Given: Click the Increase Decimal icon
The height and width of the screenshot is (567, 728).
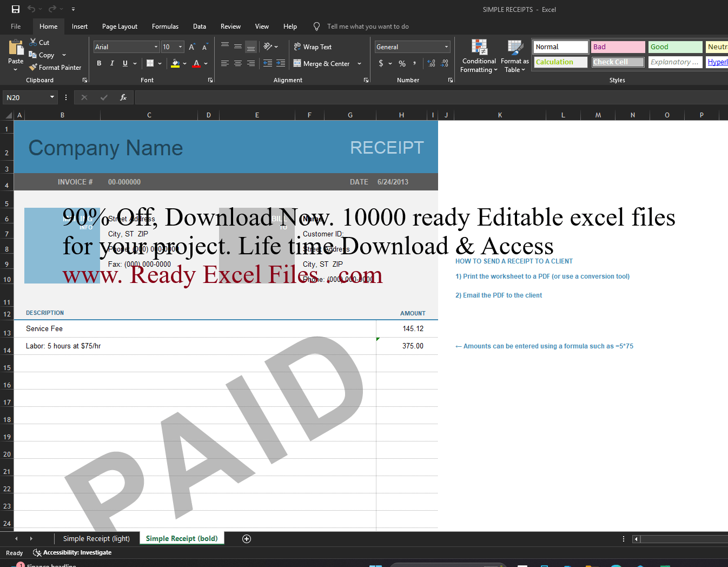Looking at the screenshot, I should (432, 63).
